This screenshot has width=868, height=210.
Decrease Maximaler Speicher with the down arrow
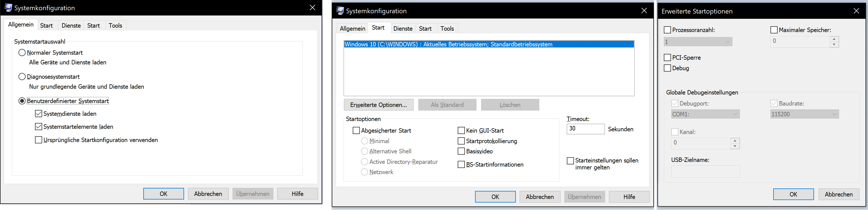pyautogui.click(x=834, y=44)
